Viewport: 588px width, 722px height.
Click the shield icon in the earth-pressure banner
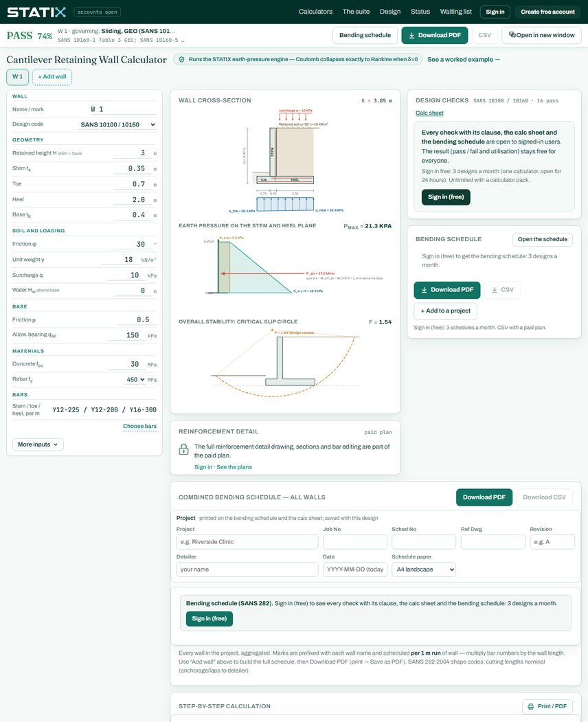[x=181, y=59]
